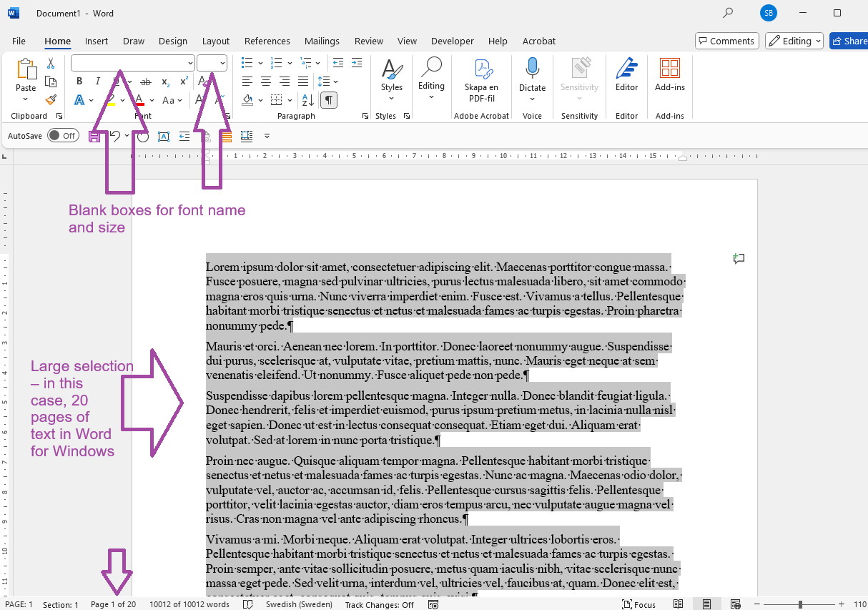Click the search magnifier in title bar
This screenshot has height=610, width=868.
point(728,13)
